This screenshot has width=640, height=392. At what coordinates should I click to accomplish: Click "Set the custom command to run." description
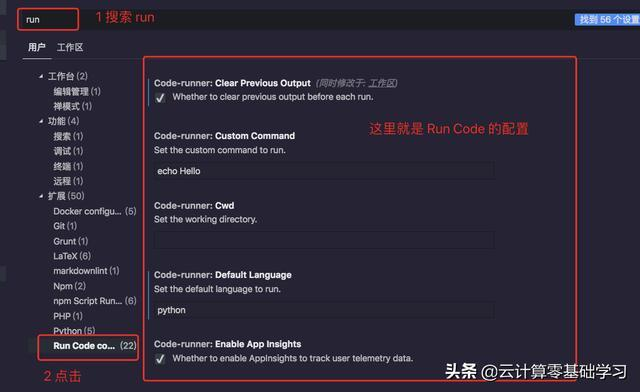coord(220,150)
